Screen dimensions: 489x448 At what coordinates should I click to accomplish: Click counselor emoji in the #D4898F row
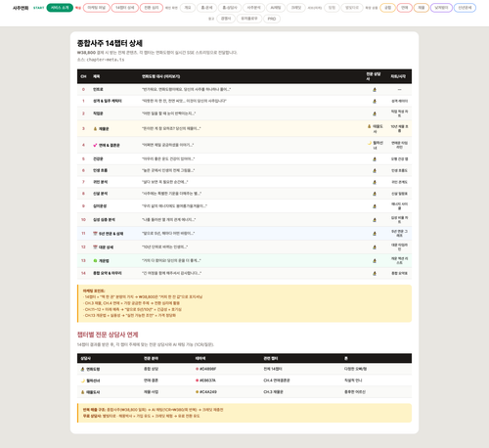click(x=83, y=369)
